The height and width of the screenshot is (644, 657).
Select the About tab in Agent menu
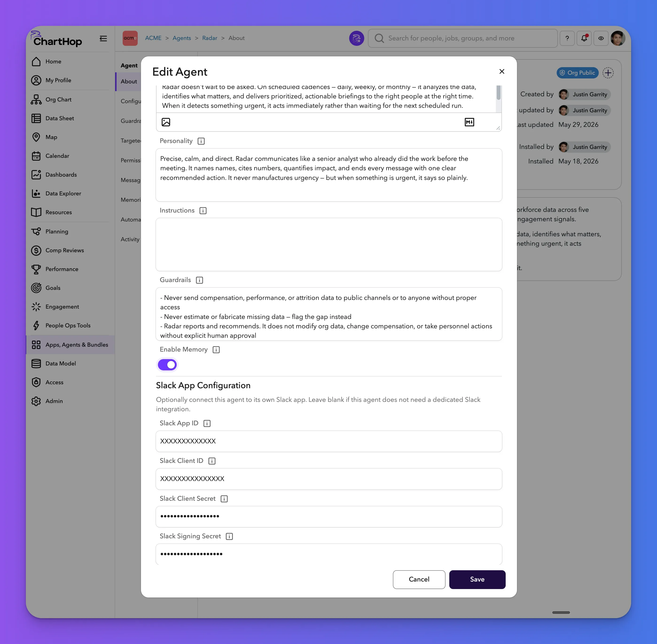pos(129,81)
